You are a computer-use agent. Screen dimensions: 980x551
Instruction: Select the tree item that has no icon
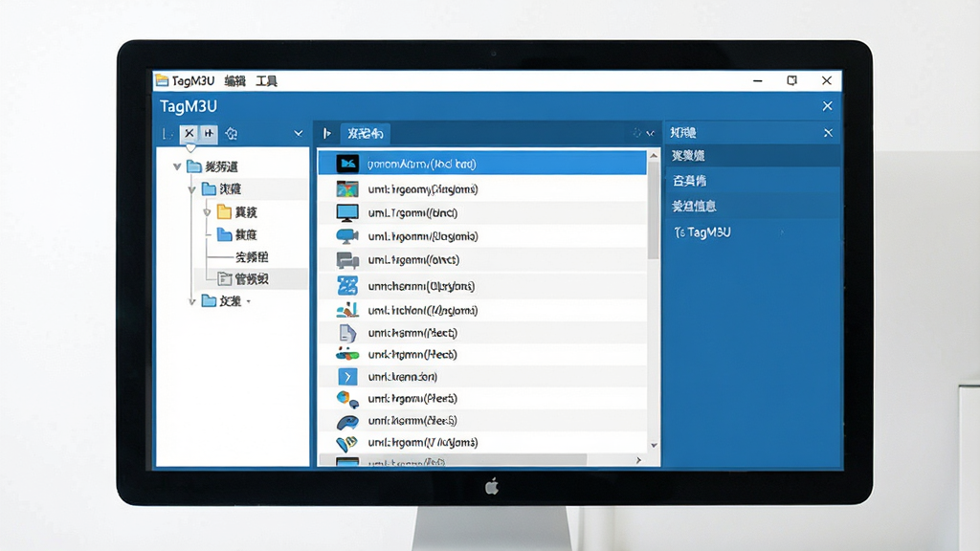click(252, 256)
